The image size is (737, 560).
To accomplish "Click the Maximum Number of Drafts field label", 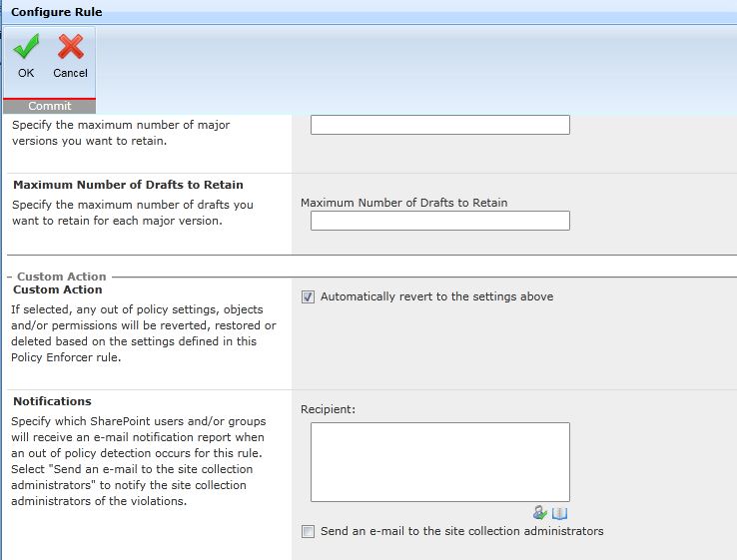I will 403,203.
